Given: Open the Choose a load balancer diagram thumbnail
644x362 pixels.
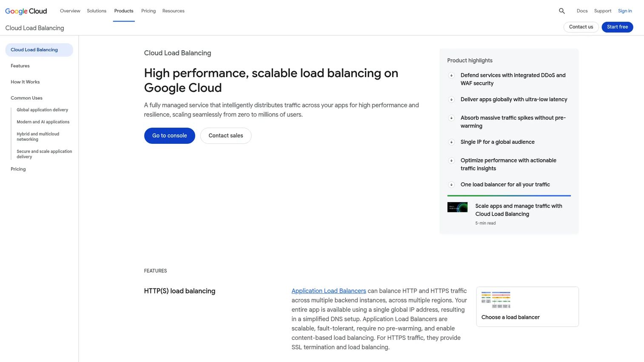Looking at the screenshot, I should point(496,300).
